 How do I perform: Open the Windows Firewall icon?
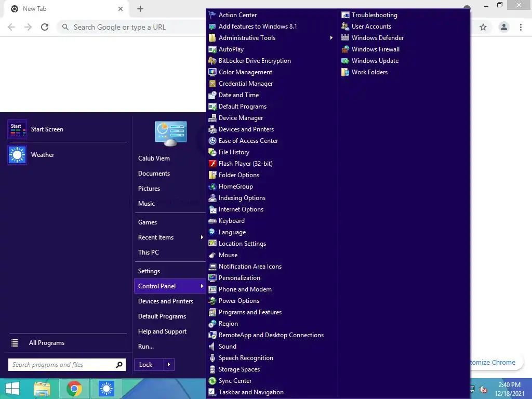click(345, 49)
